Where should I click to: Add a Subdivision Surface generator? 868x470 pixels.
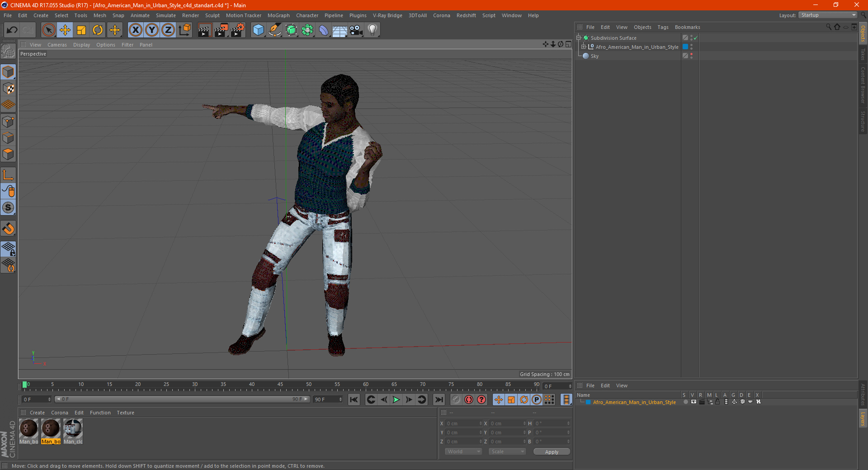coord(291,30)
